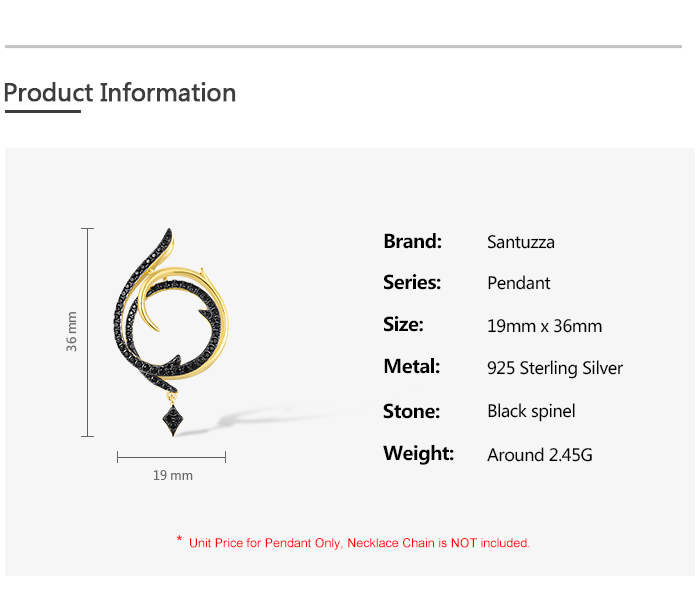Click the Santuzza brand name
700x615 pixels.
tap(520, 242)
